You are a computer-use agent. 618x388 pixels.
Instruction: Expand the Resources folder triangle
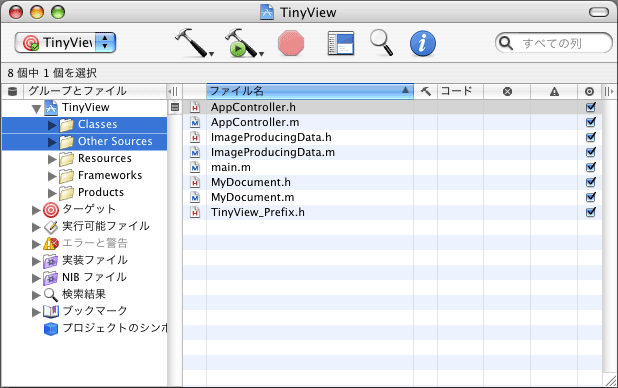(x=52, y=159)
